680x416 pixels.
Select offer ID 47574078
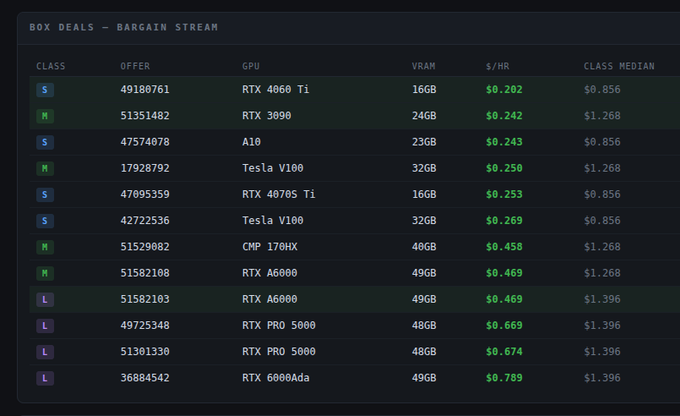point(145,142)
